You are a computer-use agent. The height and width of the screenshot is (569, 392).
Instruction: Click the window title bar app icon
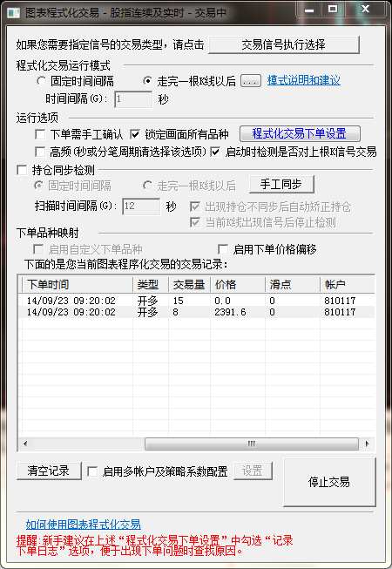pos(13,13)
